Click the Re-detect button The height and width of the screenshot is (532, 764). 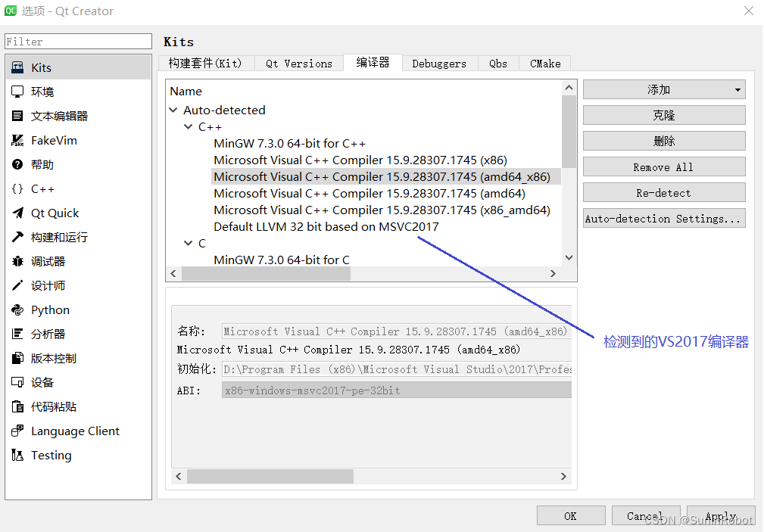pos(664,193)
